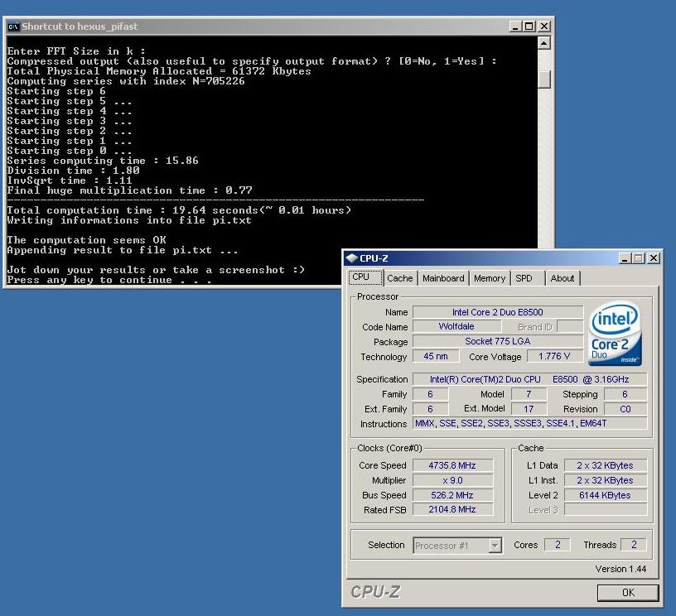The height and width of the screenshot is (616, 676).
Task: Click the Core Voltage value 1.776 V
Action: coord(554,356)
